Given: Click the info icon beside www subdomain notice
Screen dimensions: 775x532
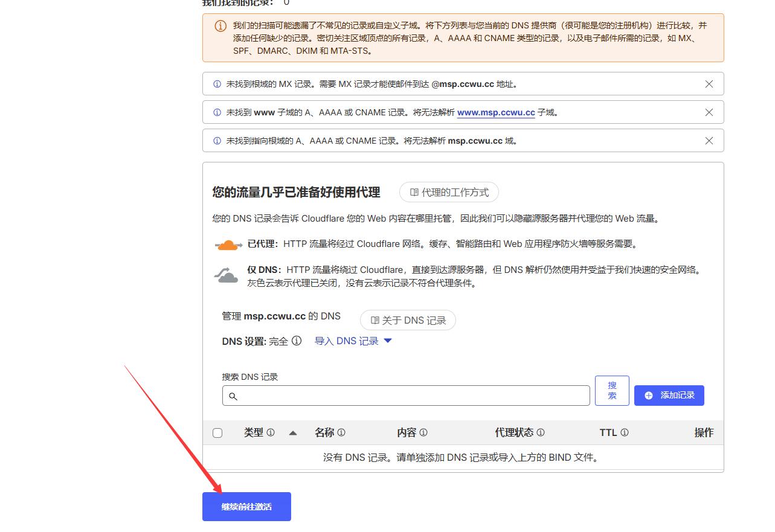Looking at the screenshot, I should coord(217,112).
